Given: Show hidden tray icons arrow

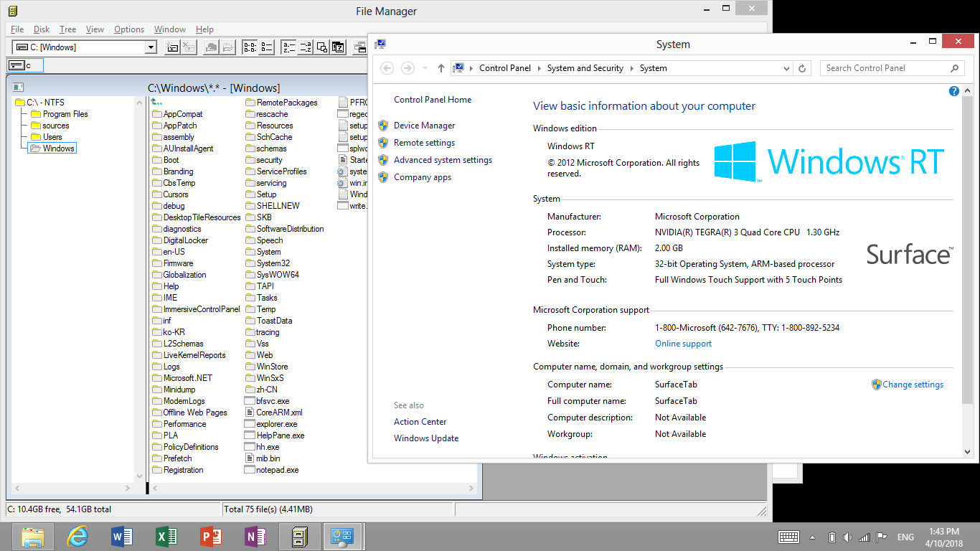Looking at the screenshot, I should (812, 537).
